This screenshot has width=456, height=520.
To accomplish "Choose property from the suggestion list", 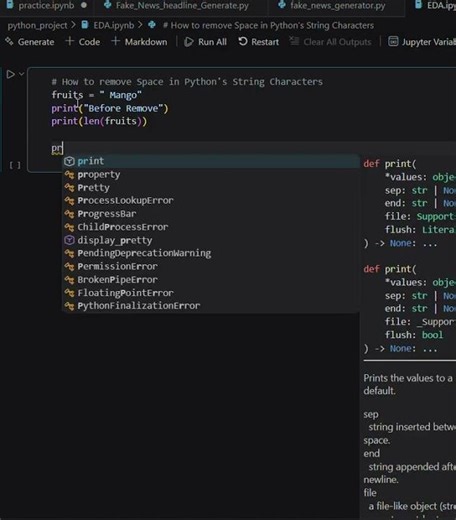I will (x=211, y=174).
